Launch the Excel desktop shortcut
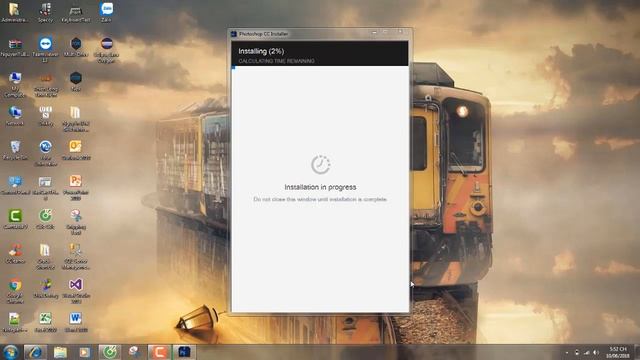This screenshot has width=640, height=360. (x=45, y=322)
